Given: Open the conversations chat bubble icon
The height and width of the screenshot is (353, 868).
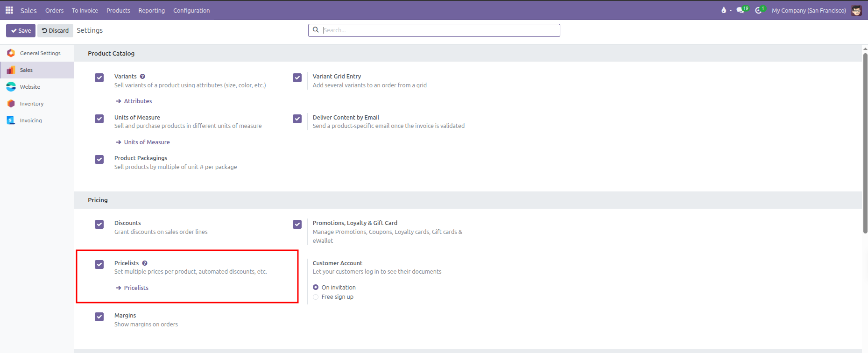Looking at the screenshot, I should click(741, 10).
